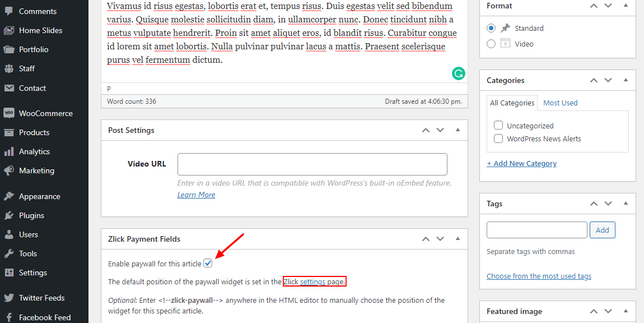Collapse the Post Settings panel triangle
The height and width of the screenshot is (323, 644).
pyautogui.click(x=458, y=130)
